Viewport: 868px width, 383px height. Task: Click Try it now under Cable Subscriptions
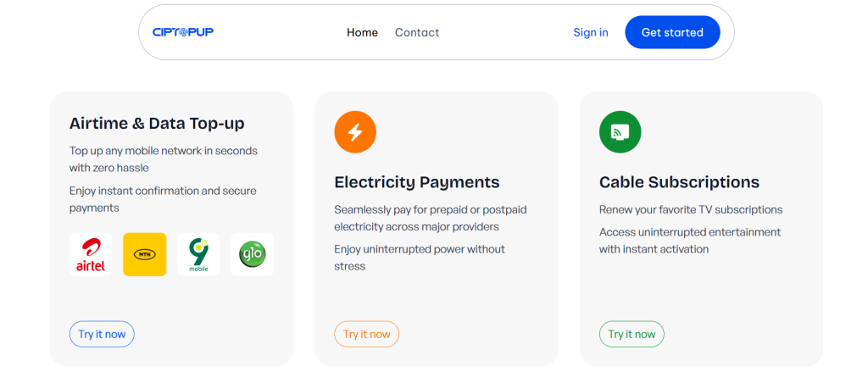(632, 334)
